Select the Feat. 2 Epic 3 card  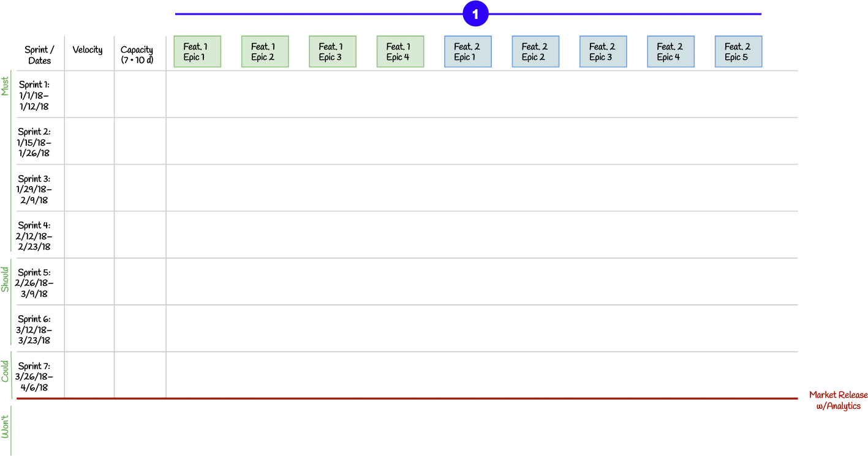(x=603, y=51)
